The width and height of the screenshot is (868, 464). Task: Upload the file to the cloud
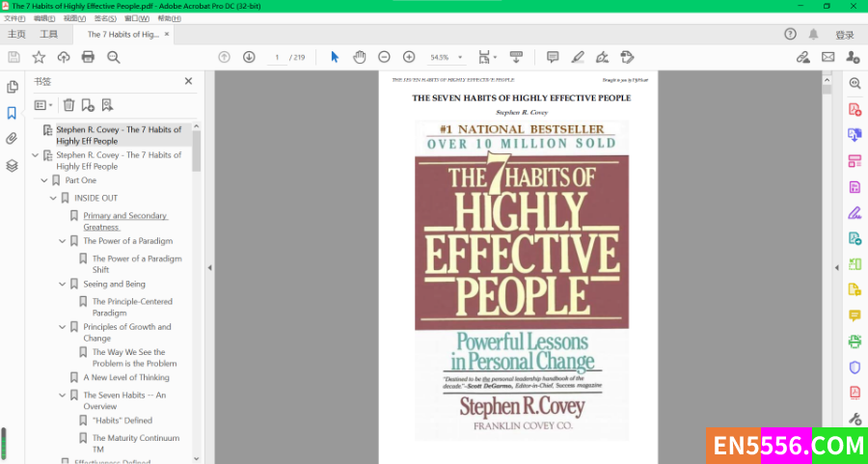tap(64, 57)
